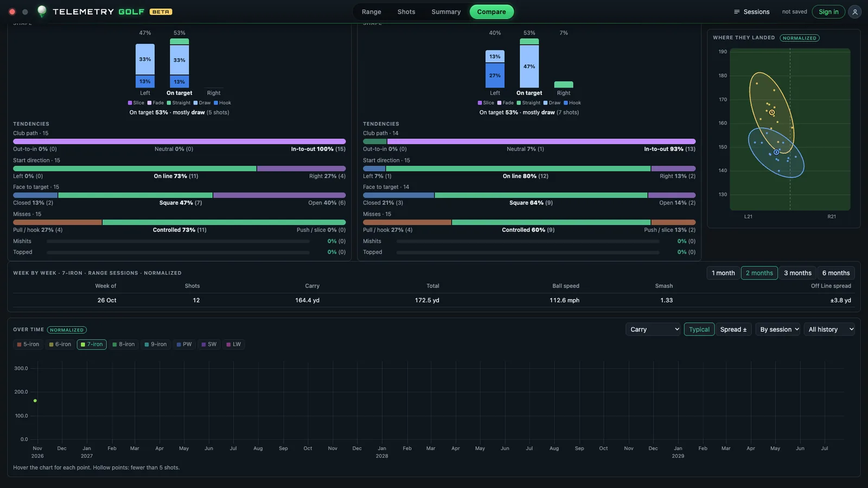Toggle the LW club chip
868x488 pixels.
234,344
